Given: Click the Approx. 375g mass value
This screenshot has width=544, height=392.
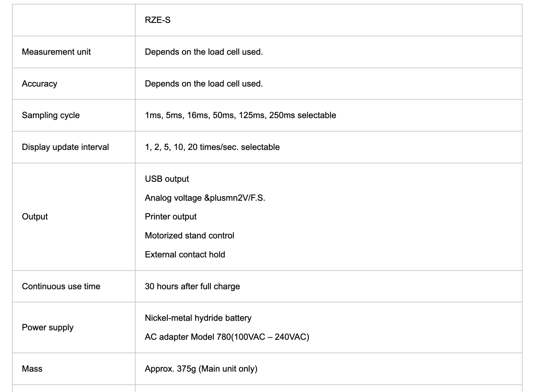Looking at the screenshot, I should coord(201,369).
